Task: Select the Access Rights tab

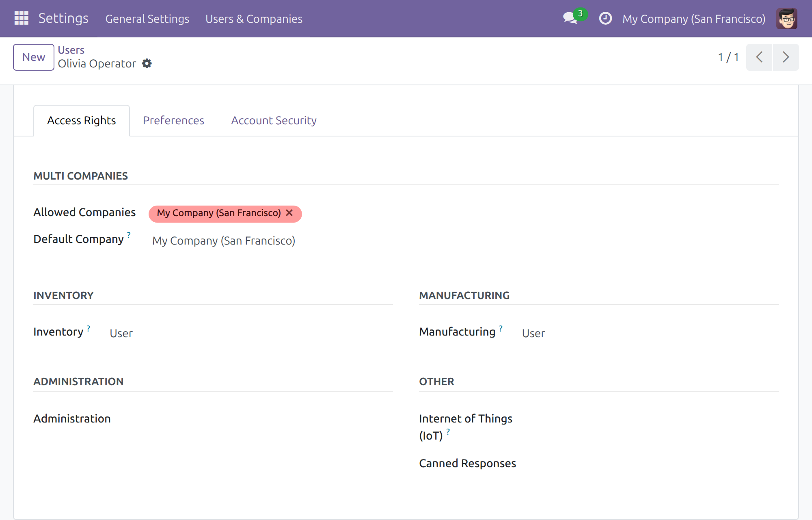Action: [82, 121]
